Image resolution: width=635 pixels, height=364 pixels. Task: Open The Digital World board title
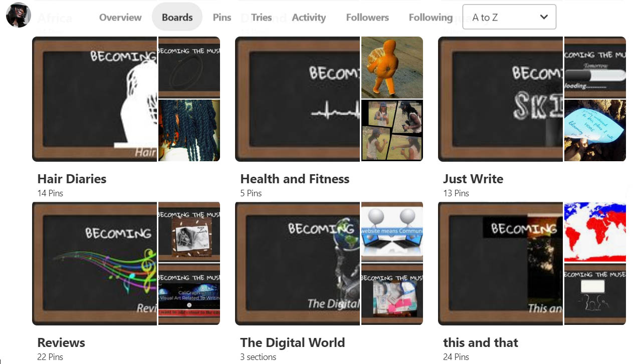point(292,342)
